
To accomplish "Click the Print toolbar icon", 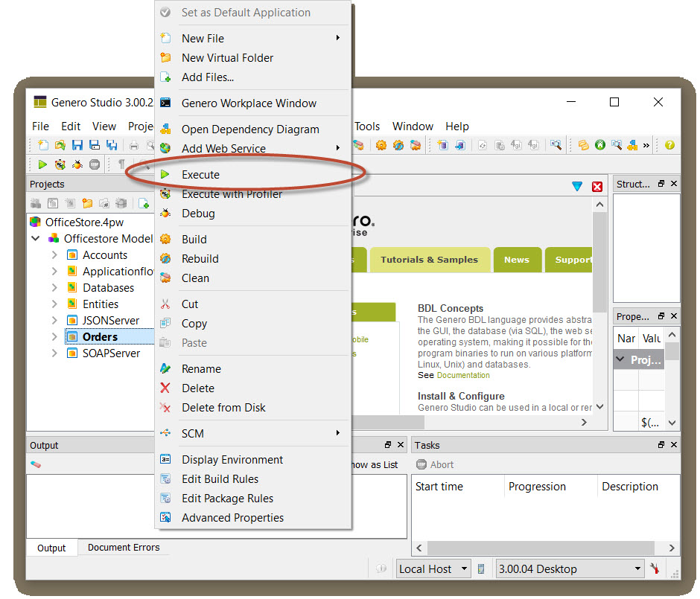I will click(134, 145).
